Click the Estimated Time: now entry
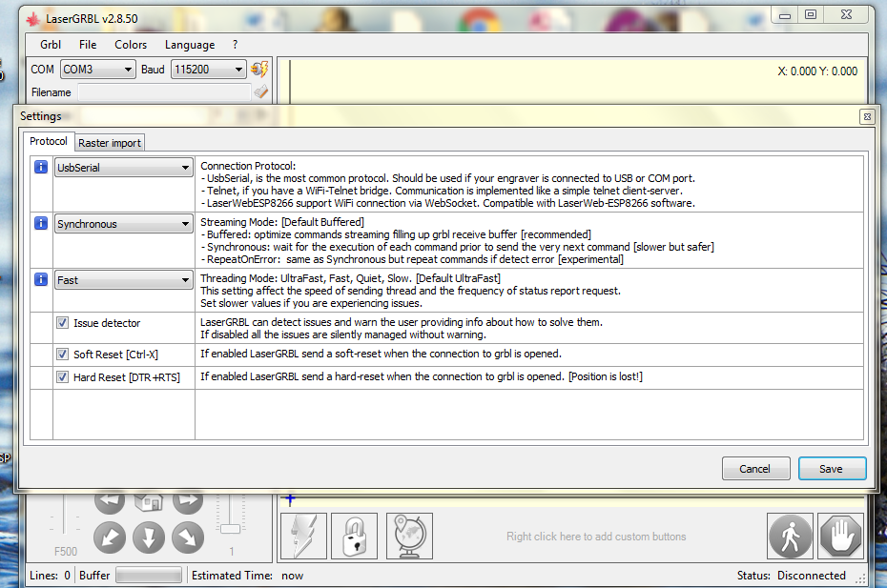 pyautogui.click(x=248, y=576)
